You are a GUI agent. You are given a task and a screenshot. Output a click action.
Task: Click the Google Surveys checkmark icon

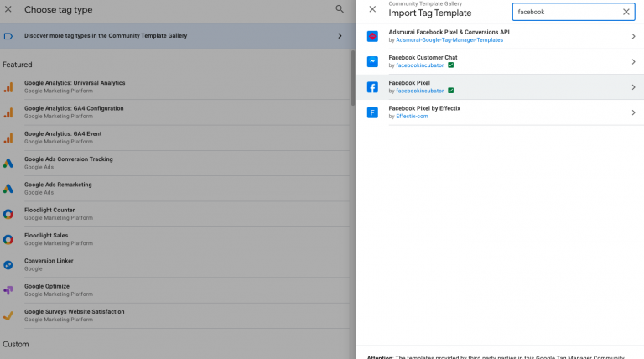point(8,316)
